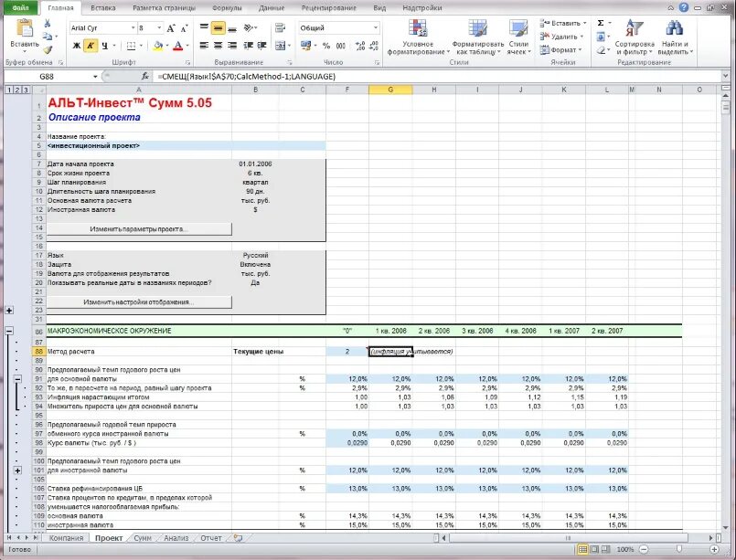Click the text orientation icon
The image size is (736, 560).
point(250,27)
